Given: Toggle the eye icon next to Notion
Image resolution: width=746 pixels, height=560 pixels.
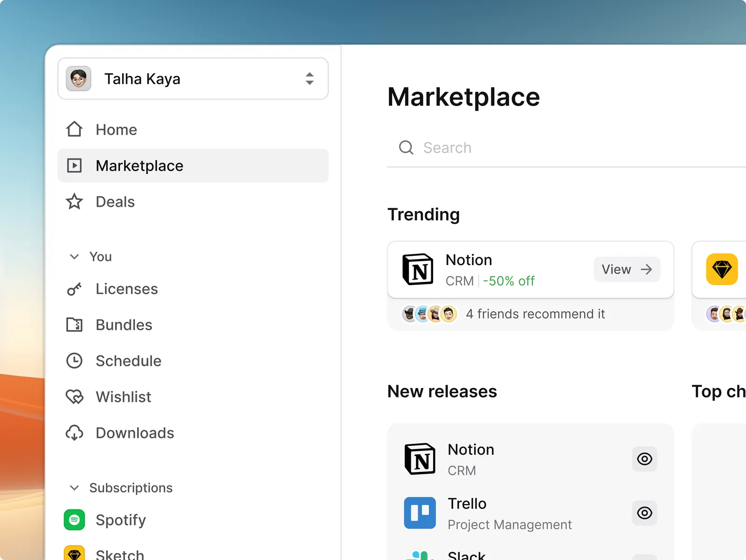Looking at the screenshot, I should pyautogui.click(x=644, y=459).
